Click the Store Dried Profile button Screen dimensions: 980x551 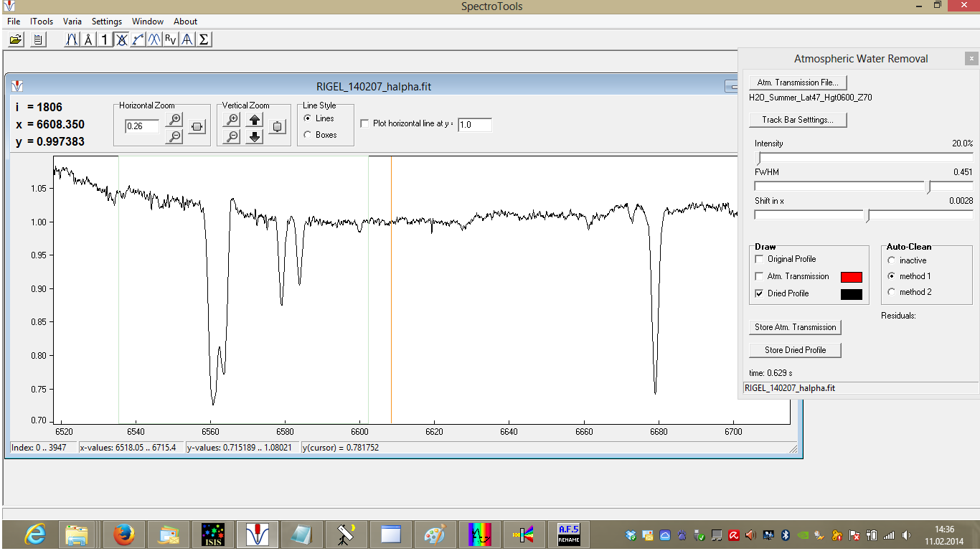[795, 350]
